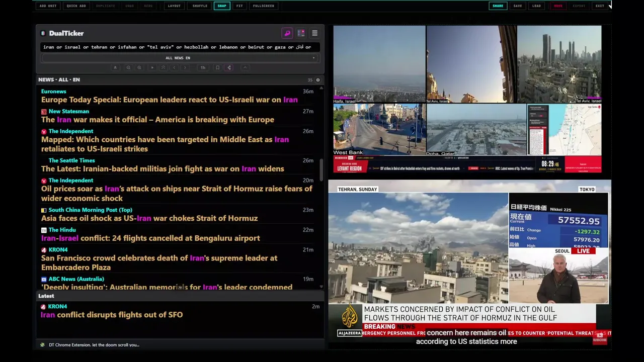Click the EXIT button

600,6
